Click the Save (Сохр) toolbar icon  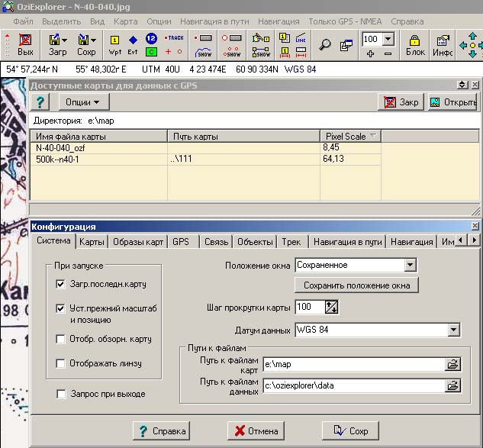coord(85,43)
